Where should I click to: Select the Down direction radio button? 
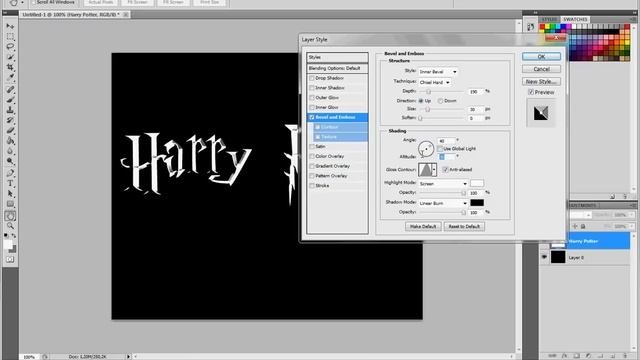(x=440, y=101)
